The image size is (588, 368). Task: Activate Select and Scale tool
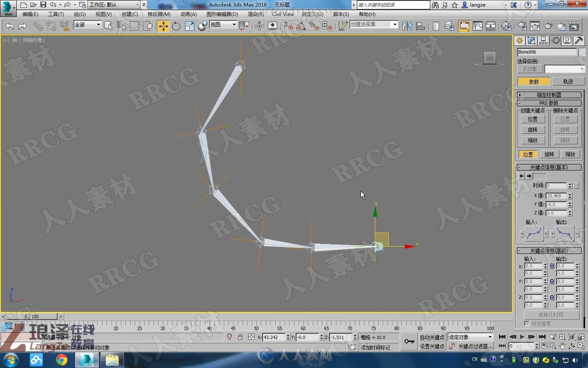point(189,26)
